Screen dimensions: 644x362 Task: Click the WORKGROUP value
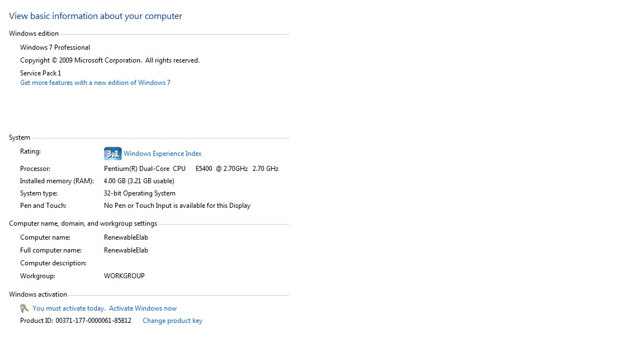pyautogui.click(x=124, y=276)
